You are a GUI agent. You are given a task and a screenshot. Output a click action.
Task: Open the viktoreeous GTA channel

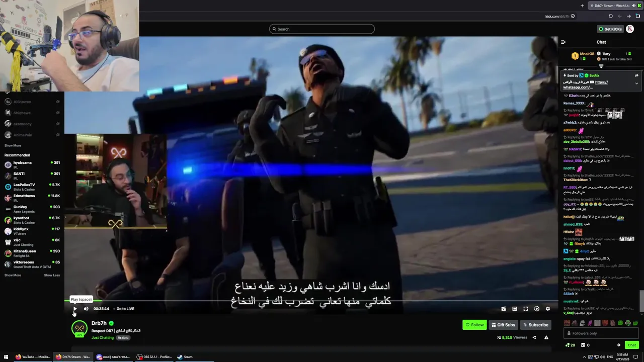tap(32, 264)
